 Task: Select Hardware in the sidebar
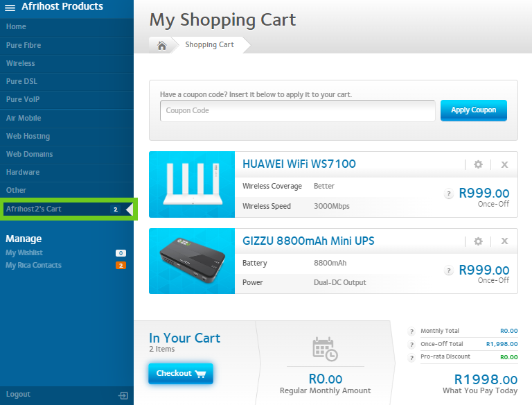click(x=23, y=172)
